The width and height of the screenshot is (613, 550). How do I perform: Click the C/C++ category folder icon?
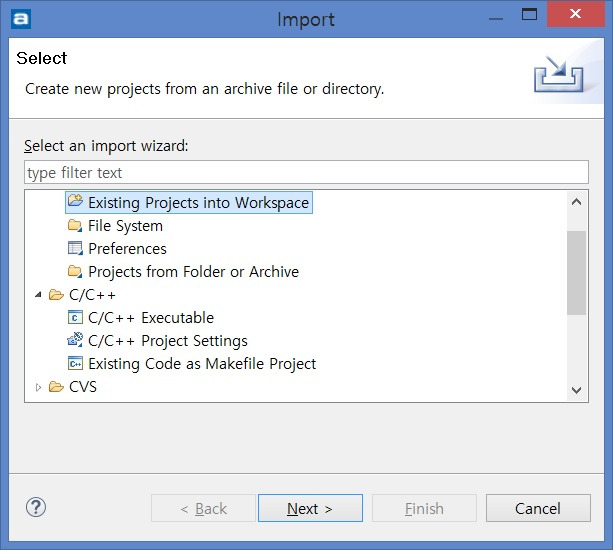pyautogui.click(x=56, y=295)
